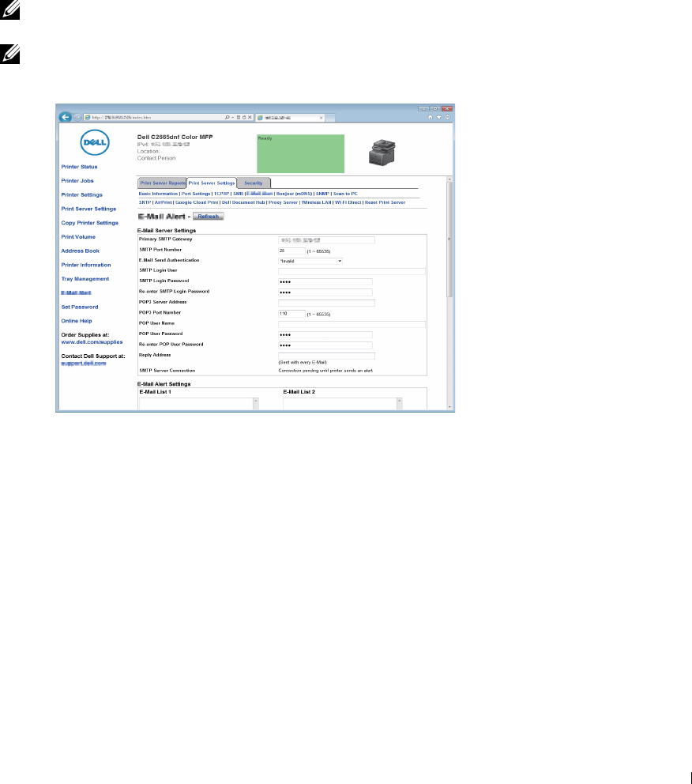Click the green Ready status panel

(300, 153)
